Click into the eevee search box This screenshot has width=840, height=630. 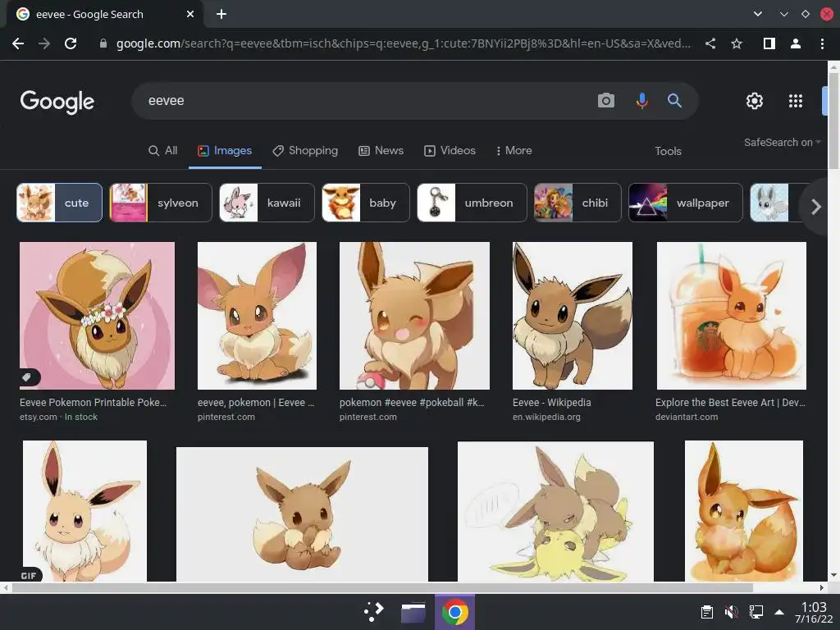point(364,101)
